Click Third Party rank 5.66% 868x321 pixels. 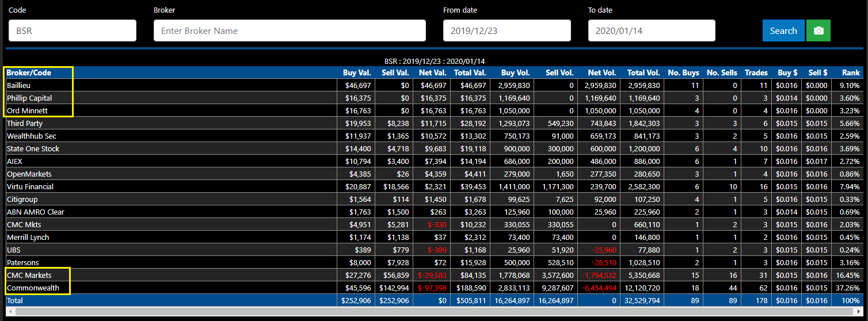(x=851, y=123)
